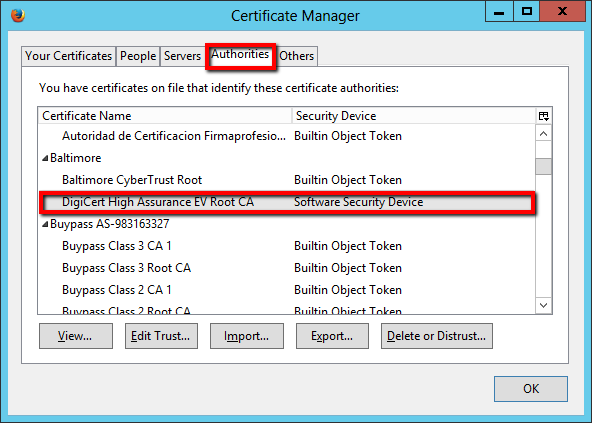Open the Edit Trust... dialog

(161, 336)
